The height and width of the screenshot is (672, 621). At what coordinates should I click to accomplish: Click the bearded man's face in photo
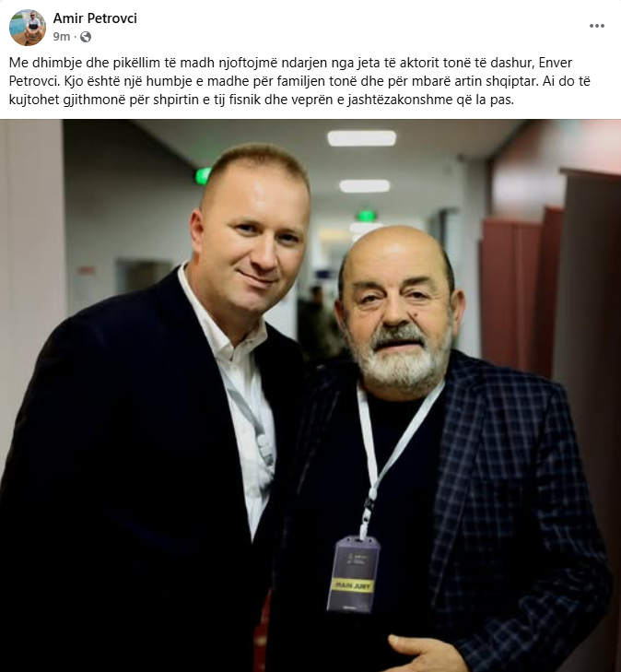[x=396, y=311]
